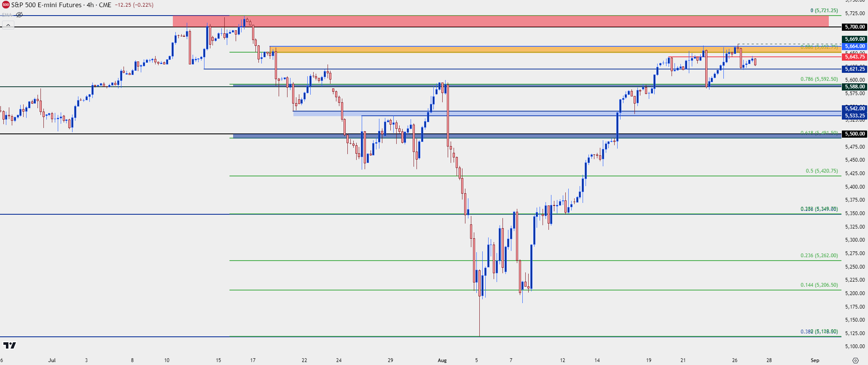Select the 5,542.00 price label
868x365 pixels.
854,109
